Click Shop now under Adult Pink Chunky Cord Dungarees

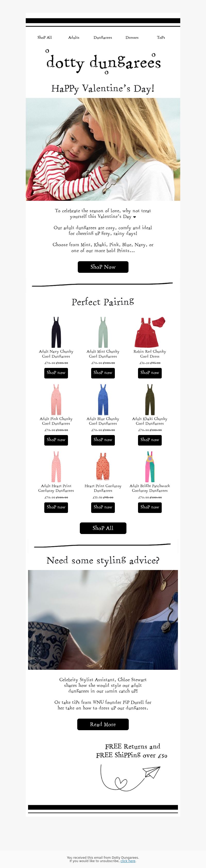(x=56, y=440)
